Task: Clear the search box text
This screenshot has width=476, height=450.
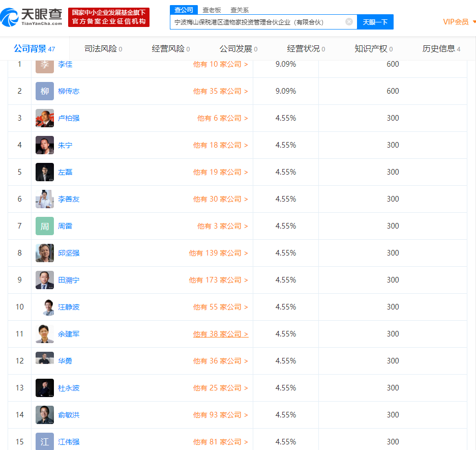Action: 349,22
